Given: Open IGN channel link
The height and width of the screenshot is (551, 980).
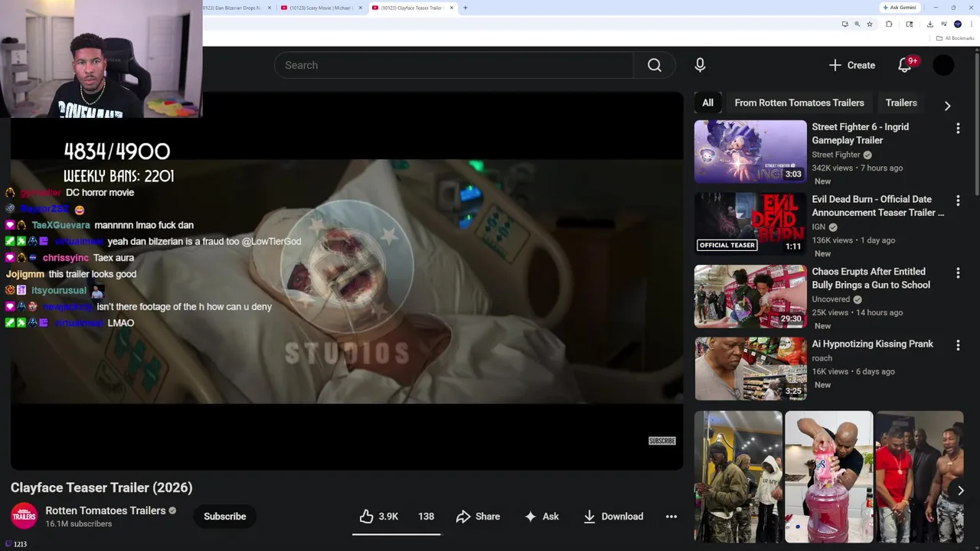Looking at the screenshot, I should [x=818, y=227].
